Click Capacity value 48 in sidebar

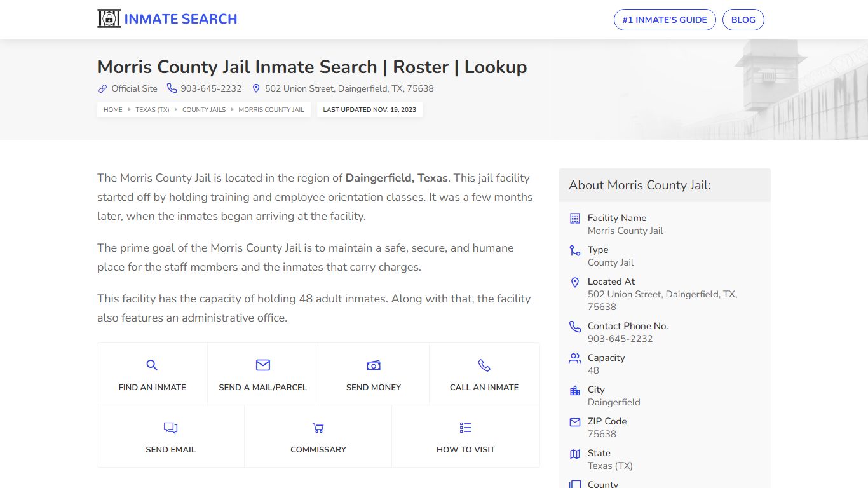tap(593, 370)
